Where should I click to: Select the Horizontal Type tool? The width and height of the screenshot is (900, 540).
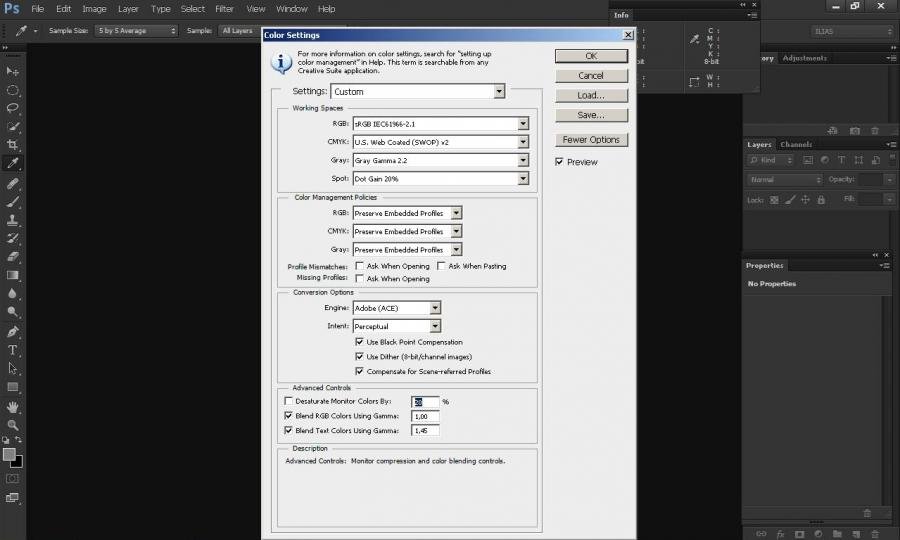pyautogui.click(x=13, y=350)
